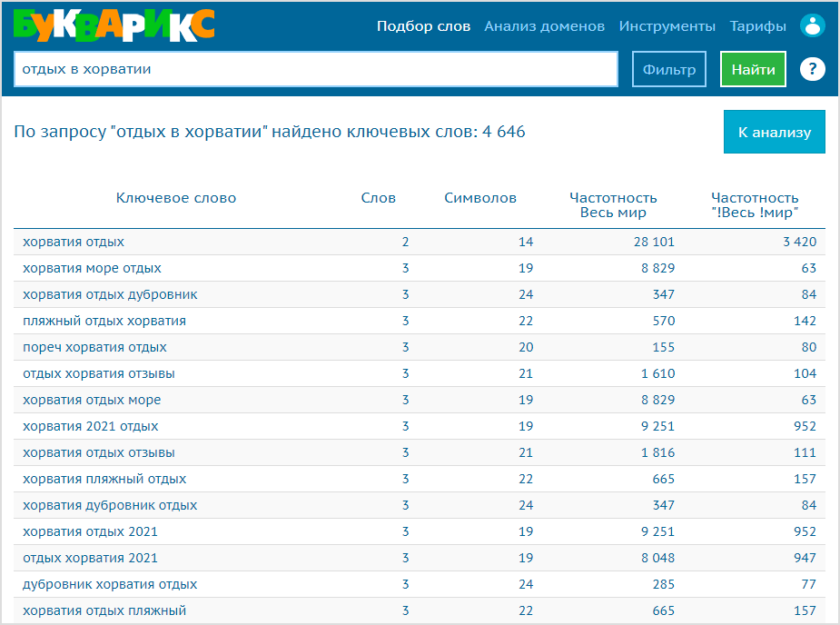The height and width of the screenshot is (625, 840).
Task: Open keyword "пореч хорватия отдых"
Action: [94, 347]
